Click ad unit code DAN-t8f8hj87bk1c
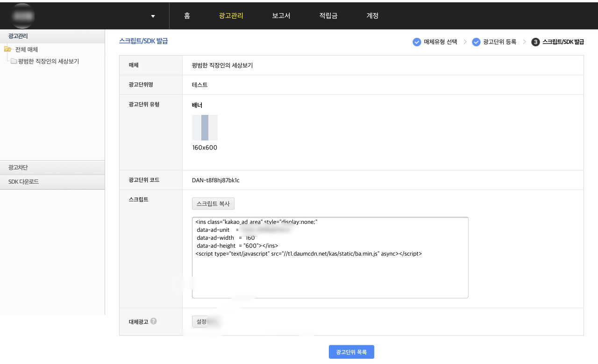Screen dimensions: 598x364 point(216,180)
